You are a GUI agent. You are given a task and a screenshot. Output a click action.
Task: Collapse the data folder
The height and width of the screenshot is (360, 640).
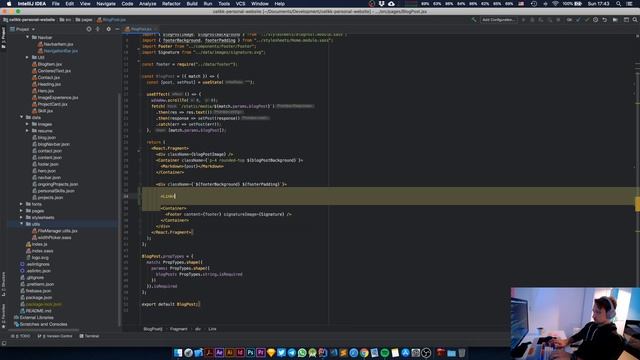22,117
